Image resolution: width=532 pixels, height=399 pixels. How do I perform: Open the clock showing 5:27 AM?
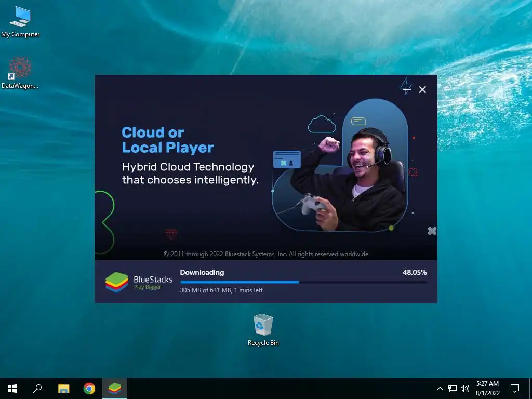point(487,389)
